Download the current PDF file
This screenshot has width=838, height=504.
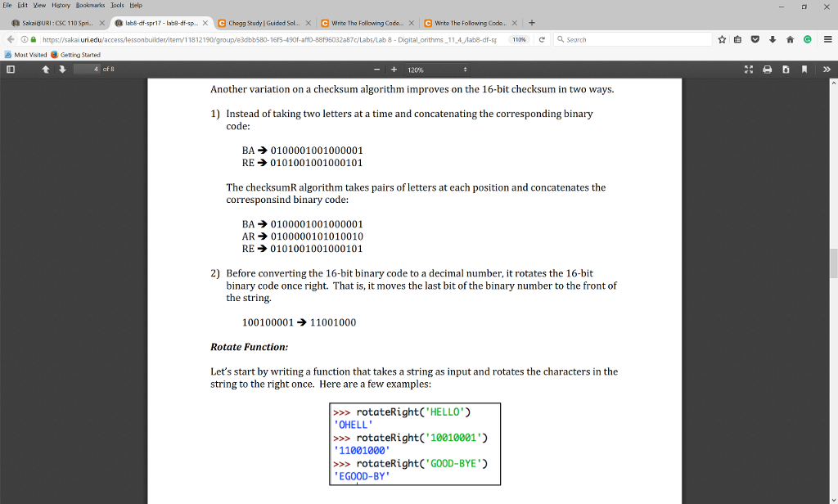786,70
